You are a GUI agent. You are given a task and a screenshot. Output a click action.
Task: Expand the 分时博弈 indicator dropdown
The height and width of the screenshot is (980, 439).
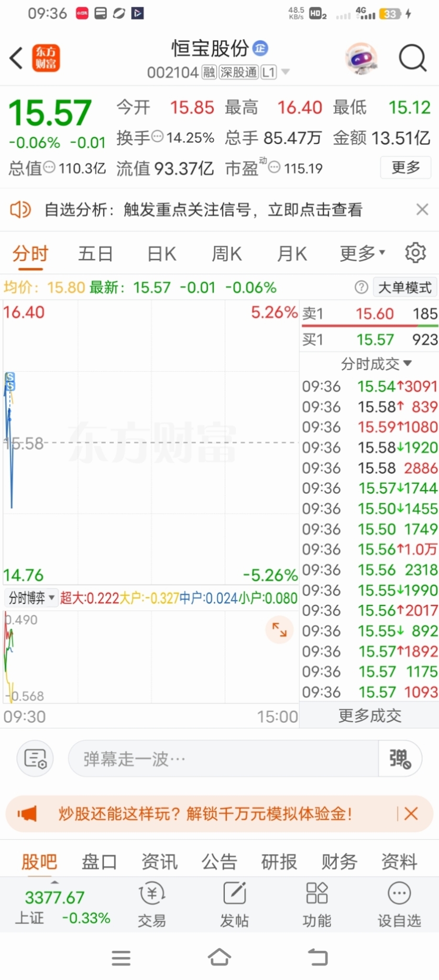pos(31,598)
